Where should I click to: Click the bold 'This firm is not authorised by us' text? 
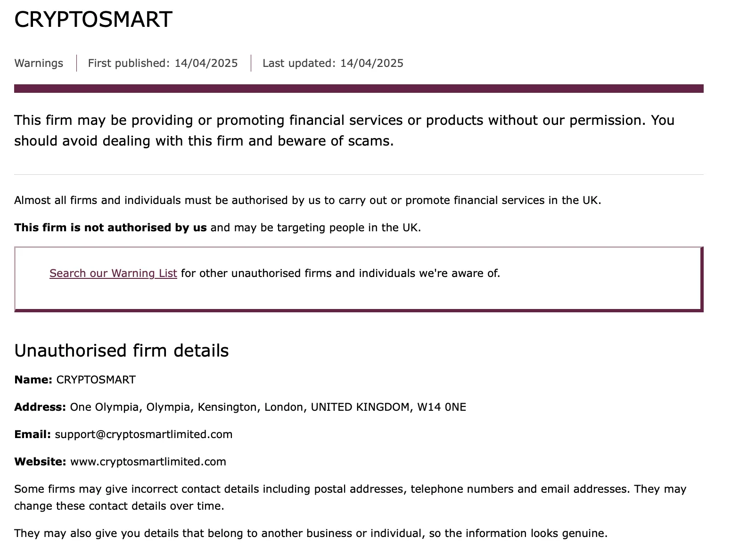click(x=110, y=228)
